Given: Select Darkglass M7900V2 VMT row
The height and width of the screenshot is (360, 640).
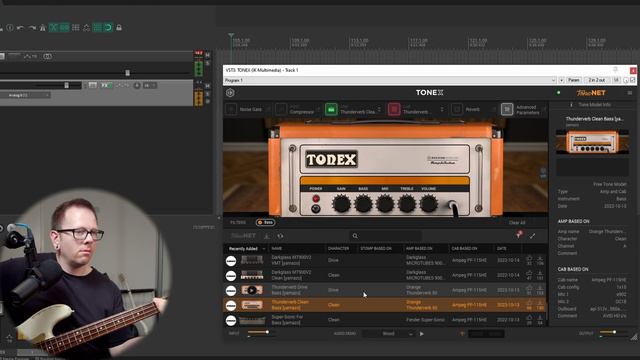Looking at the screenshot, I should pos(384,260).
